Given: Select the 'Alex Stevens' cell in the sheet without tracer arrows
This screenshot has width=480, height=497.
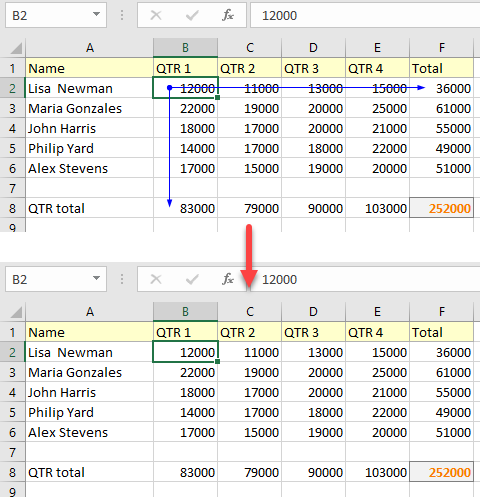Looking at the screenshot, I should click(89, 432).
